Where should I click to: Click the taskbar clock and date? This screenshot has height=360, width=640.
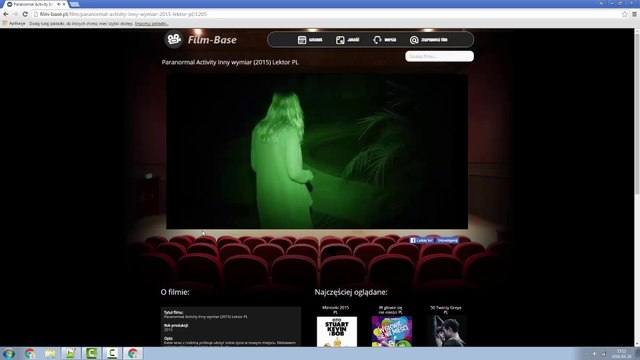pyautogui.click(x=621, y=353)
